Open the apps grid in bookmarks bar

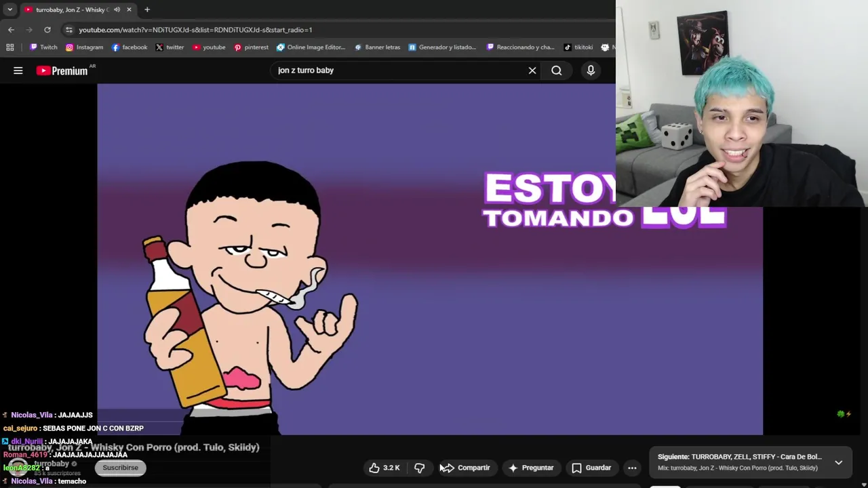(10, 47)
